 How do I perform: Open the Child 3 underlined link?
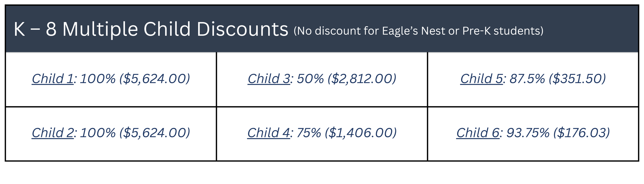[x=269, y=79]
